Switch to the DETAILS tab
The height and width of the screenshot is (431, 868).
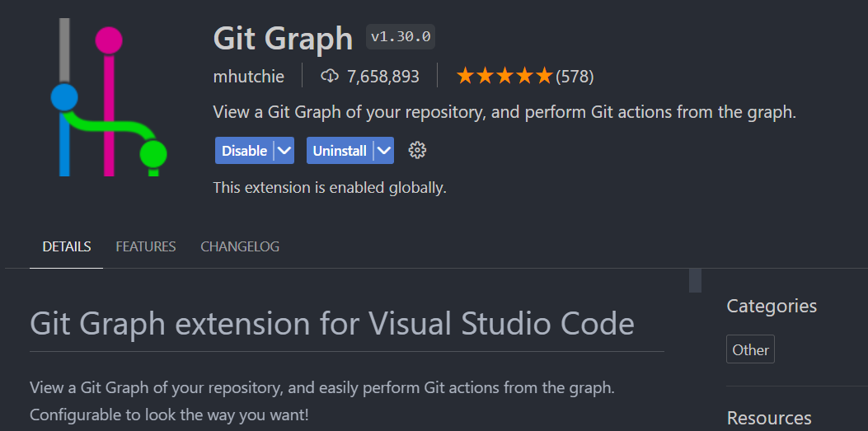tap(67, 246)
